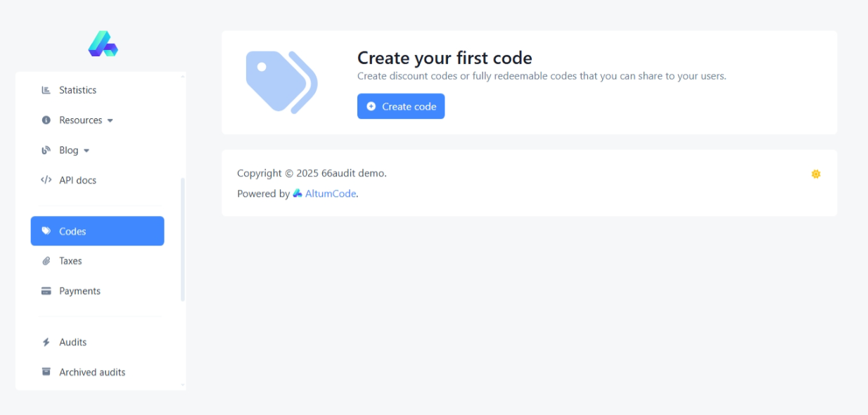Click the large tags illustration
This screenshot has width=868, height=415.
click(x=281, y=82)
